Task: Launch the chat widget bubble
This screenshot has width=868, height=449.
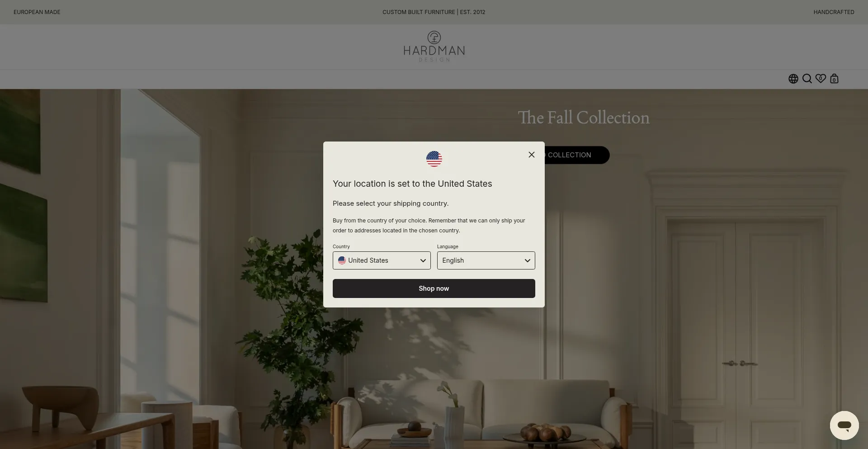Action: [x=844, y=425]
